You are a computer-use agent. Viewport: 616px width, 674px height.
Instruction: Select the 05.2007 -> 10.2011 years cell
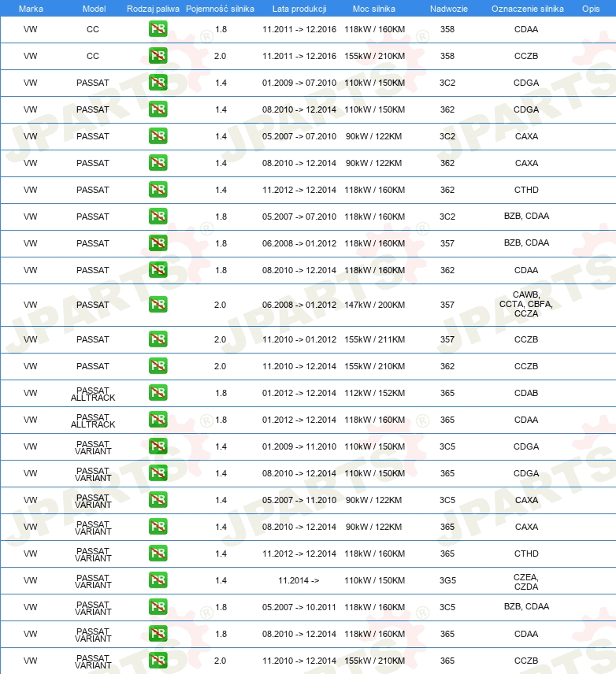[x=299, y=607]
